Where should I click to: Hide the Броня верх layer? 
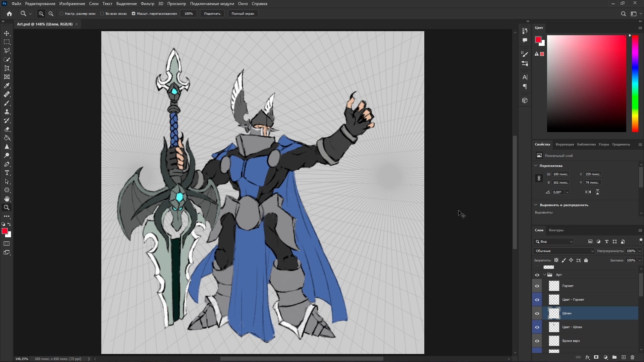(x=537, y=341)
